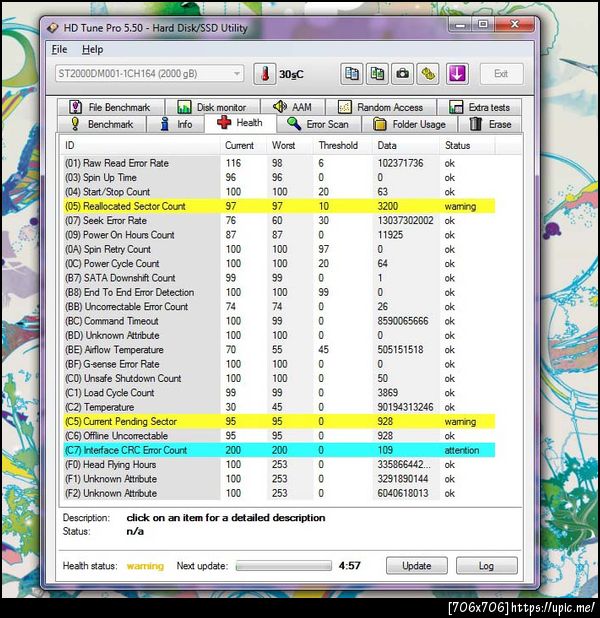The image size is (600, 618).
Task: Open options with the yellow tools icon
Action: (x=428, y=74)
